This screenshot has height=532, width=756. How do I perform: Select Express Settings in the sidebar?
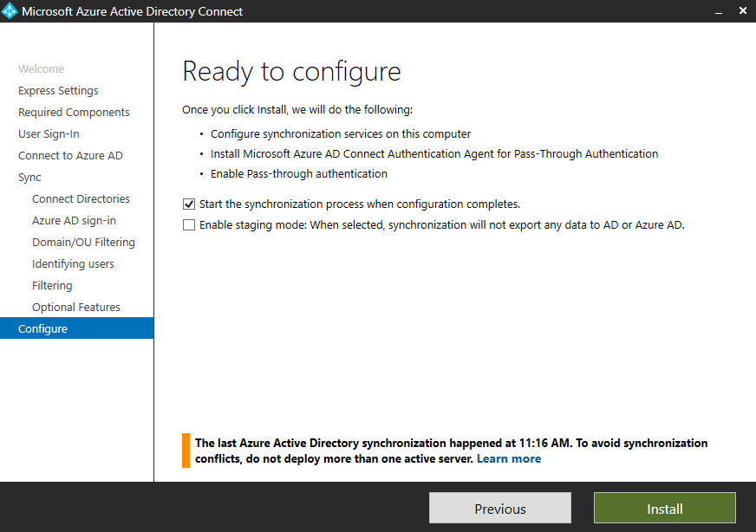pyautogui.click(x=58, y=91)
